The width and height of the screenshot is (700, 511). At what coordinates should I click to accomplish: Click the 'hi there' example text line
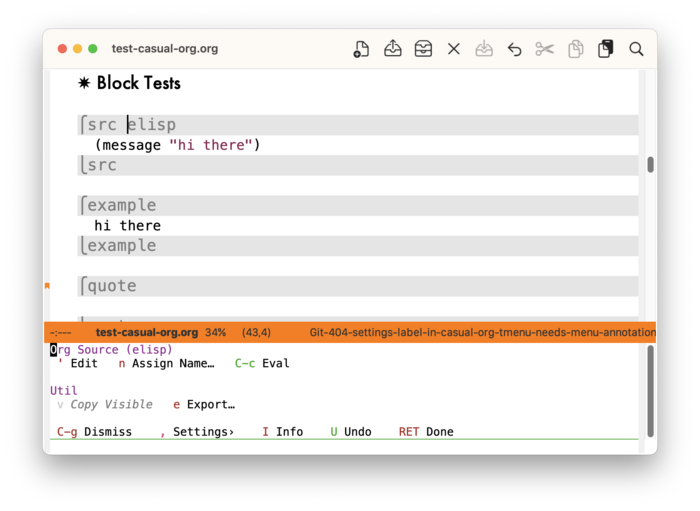pos(127,225)
